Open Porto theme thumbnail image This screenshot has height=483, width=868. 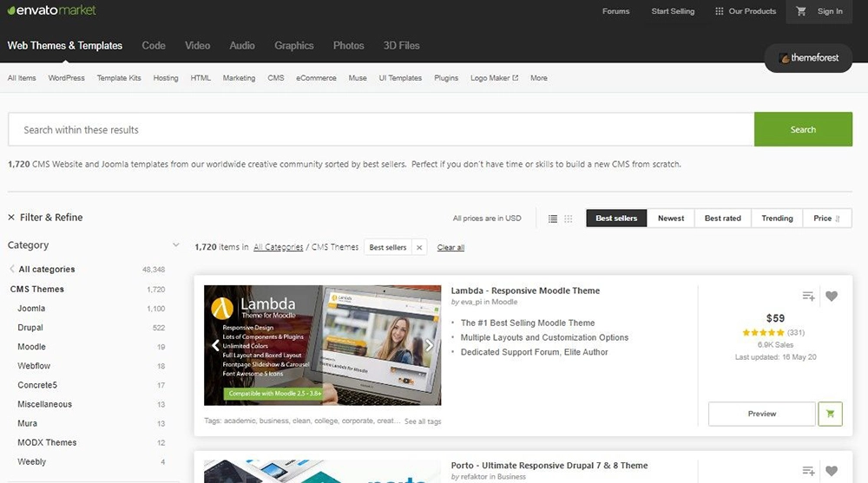coord(322,472)
